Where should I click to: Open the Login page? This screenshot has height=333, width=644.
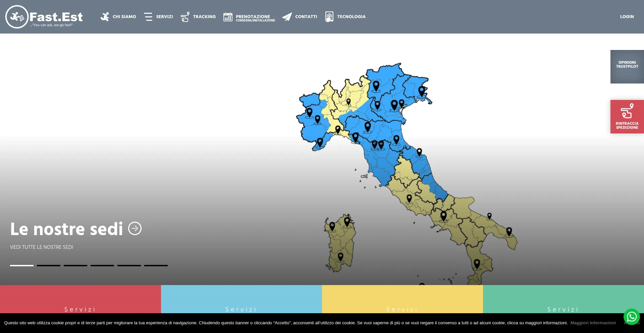[627, 17]
